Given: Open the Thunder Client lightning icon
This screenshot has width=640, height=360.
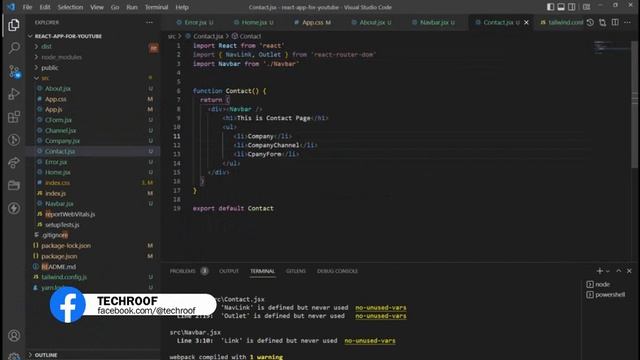Looking at the screenshot, I should 14,208.
